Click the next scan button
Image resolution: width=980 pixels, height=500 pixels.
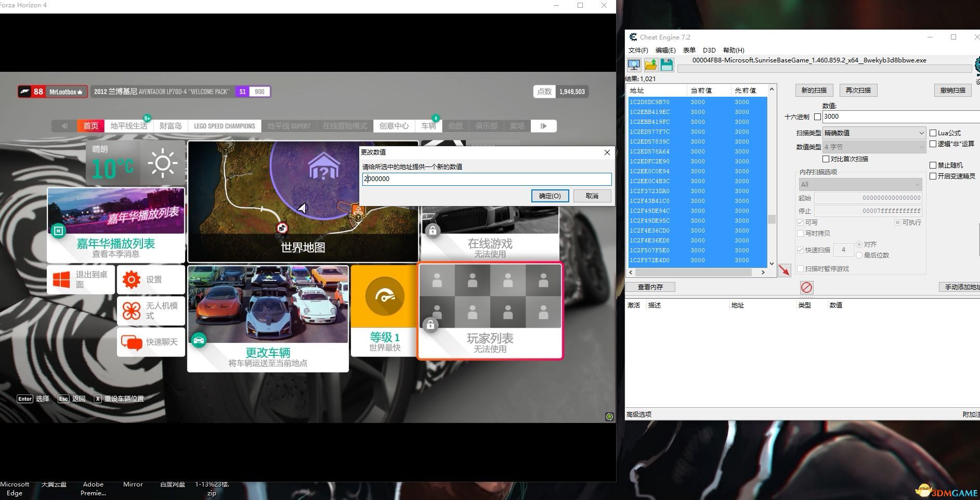tap(858, 90)
